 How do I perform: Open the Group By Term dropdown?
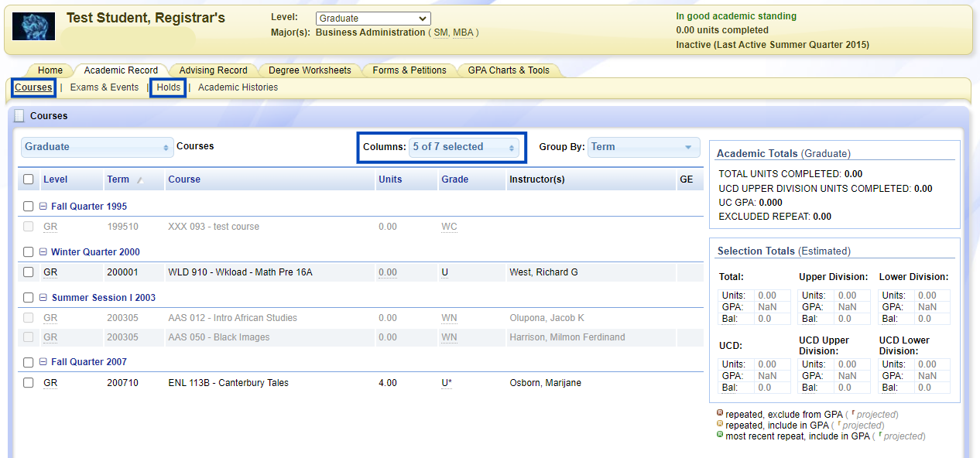point(642,147)
